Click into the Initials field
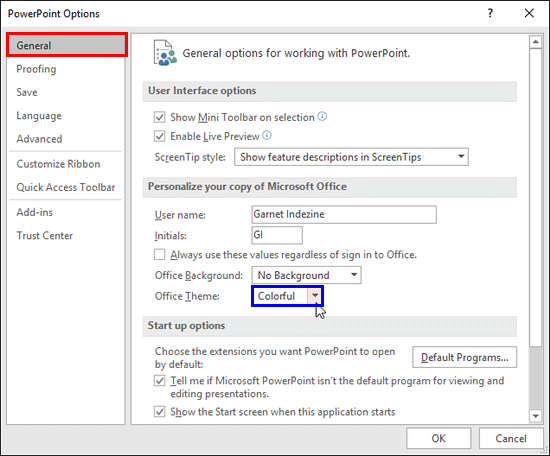Image resolution: width=550 pixels, height=456 pixels. pos(277,235)
